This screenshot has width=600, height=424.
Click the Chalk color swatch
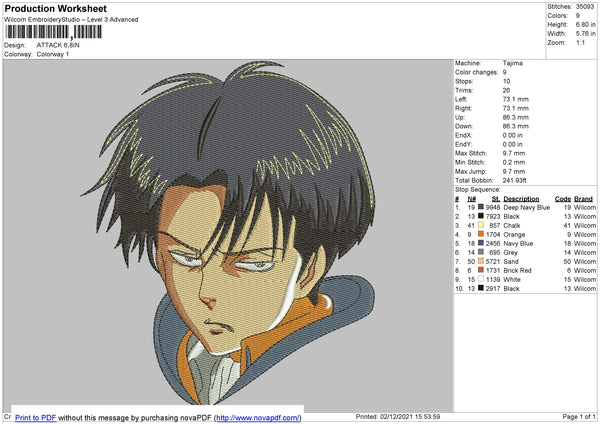481,225
